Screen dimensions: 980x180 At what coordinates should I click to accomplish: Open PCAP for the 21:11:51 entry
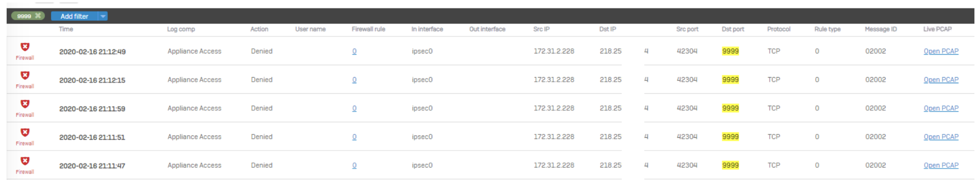941,137
